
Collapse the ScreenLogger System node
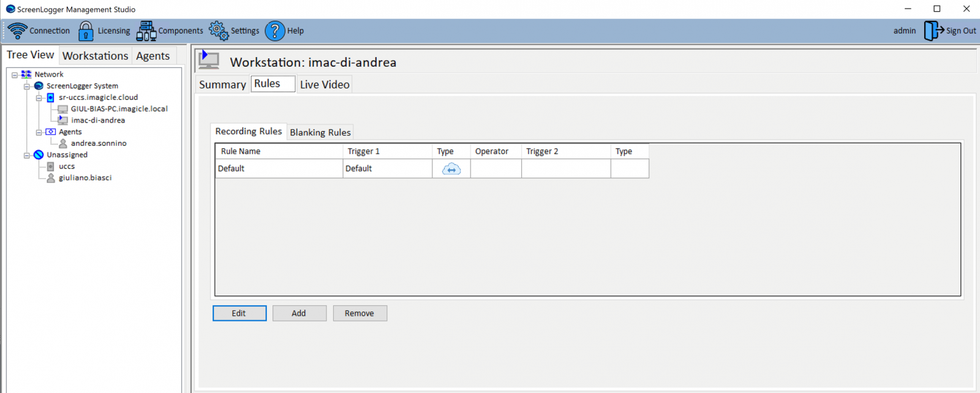pos(27,86)
